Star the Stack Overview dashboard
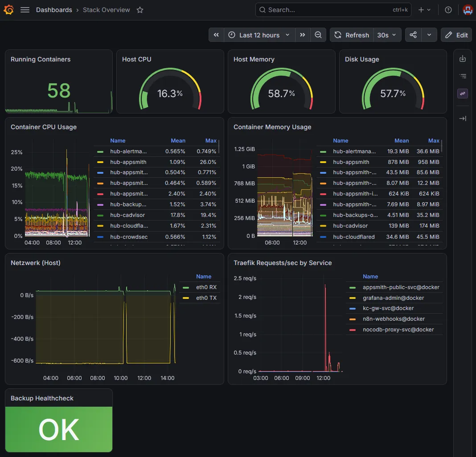The width and height of the screenshot is (476, 457). click(x=140, y=10)
